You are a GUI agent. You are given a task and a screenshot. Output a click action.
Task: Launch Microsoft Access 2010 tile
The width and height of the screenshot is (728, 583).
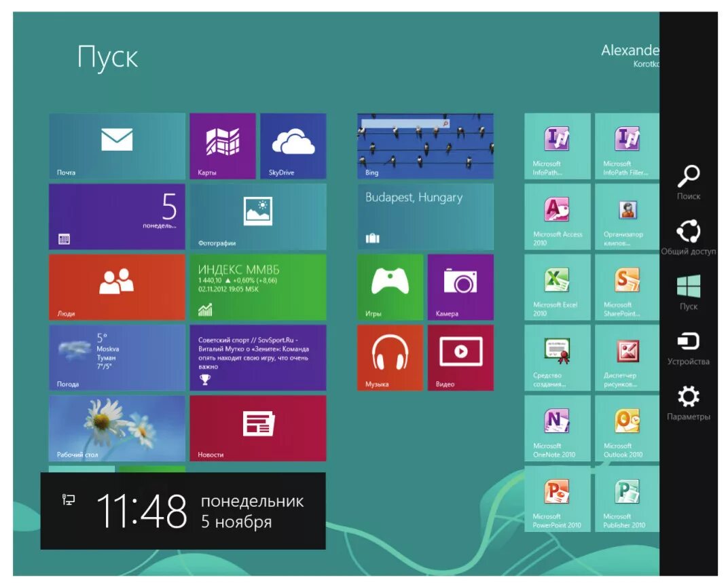[558, 217]
